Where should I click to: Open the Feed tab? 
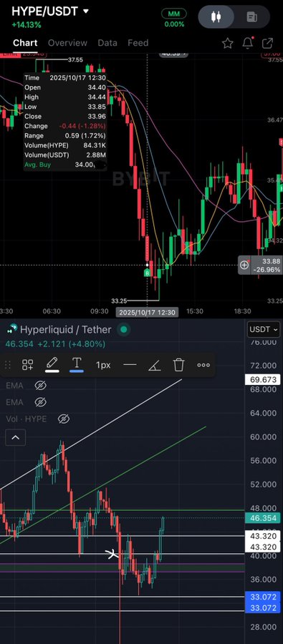coord(138,43)
